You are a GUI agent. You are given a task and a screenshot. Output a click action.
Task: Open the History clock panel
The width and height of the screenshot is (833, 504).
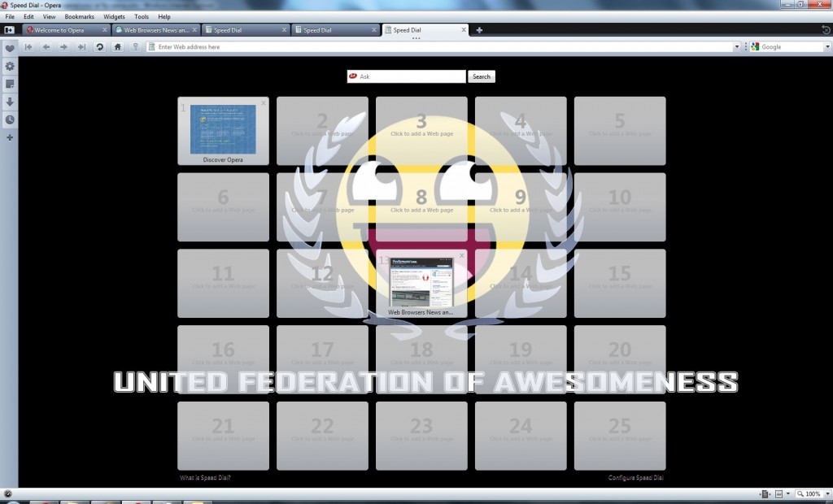[x=10, y=119]
